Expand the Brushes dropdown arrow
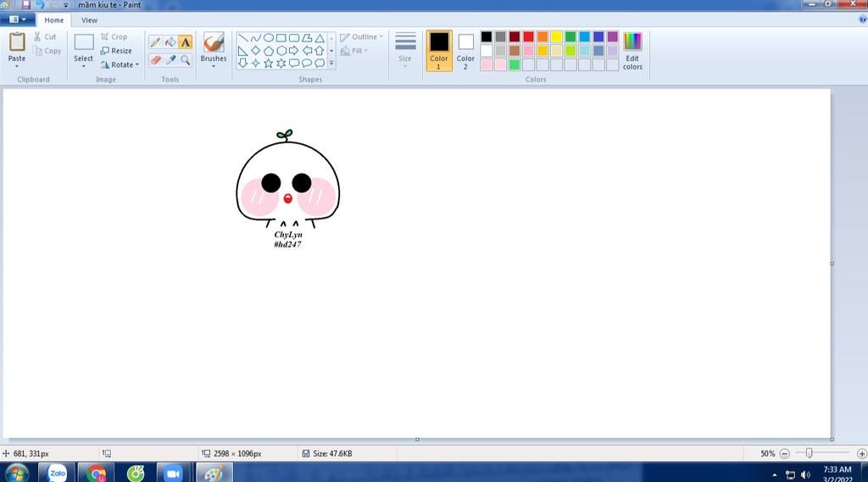 (x=214, y=67)
